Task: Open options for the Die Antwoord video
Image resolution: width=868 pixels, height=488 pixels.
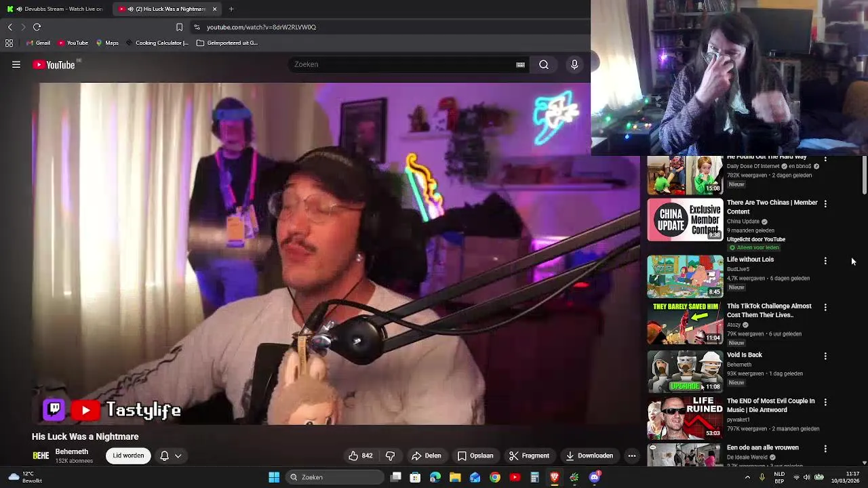Action: (x=825, y=403)
